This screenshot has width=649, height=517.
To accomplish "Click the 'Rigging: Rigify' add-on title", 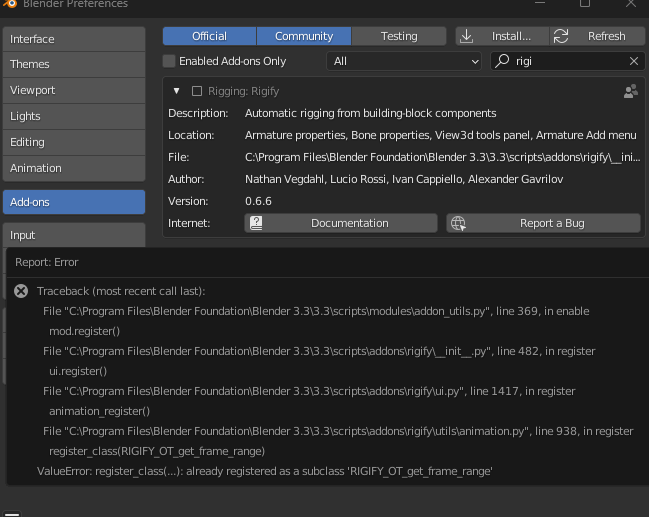I will (x=243, y=91).
